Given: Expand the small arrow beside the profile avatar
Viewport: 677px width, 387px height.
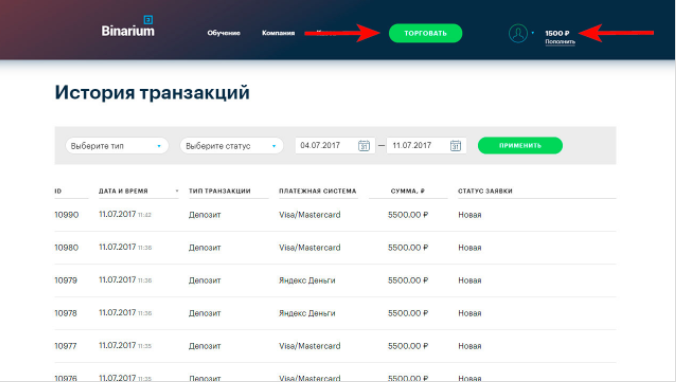Looking at the screenshot, I should click(x=533, y=33).
